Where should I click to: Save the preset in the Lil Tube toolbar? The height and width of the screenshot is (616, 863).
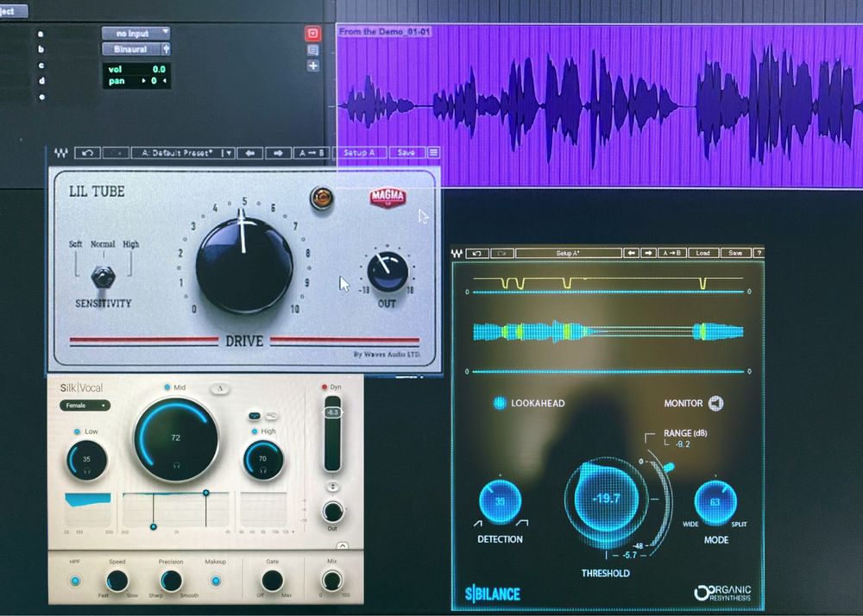pyautogui.click(x=406, y=153)
